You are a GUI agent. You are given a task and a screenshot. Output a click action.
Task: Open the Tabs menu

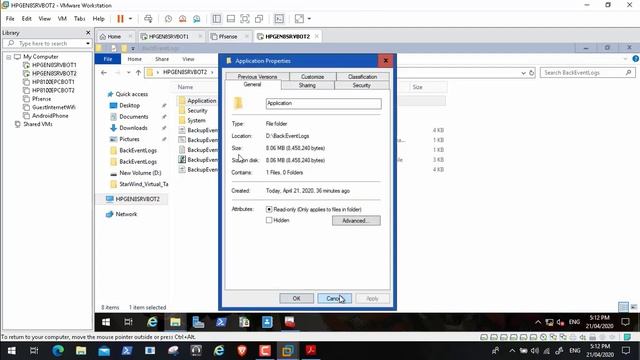(80, 19)
